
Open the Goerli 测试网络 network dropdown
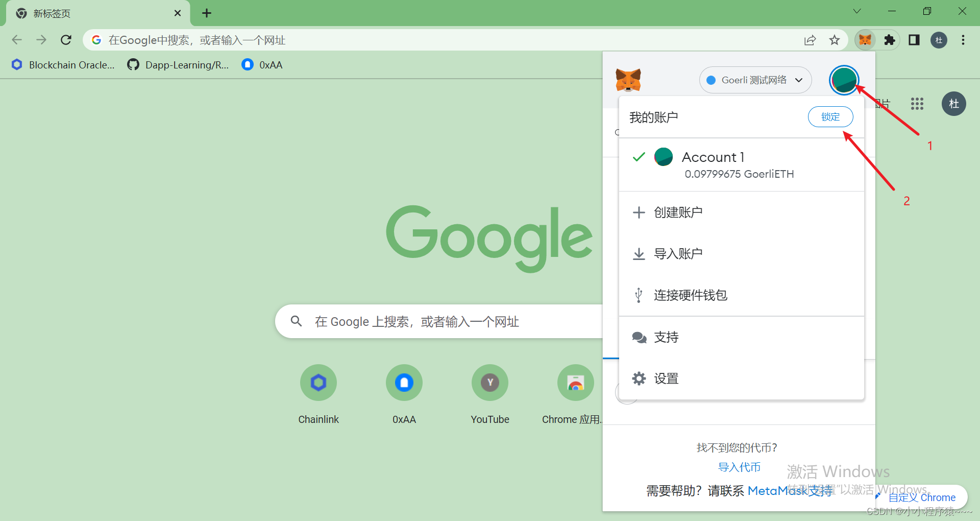point(755,80)
